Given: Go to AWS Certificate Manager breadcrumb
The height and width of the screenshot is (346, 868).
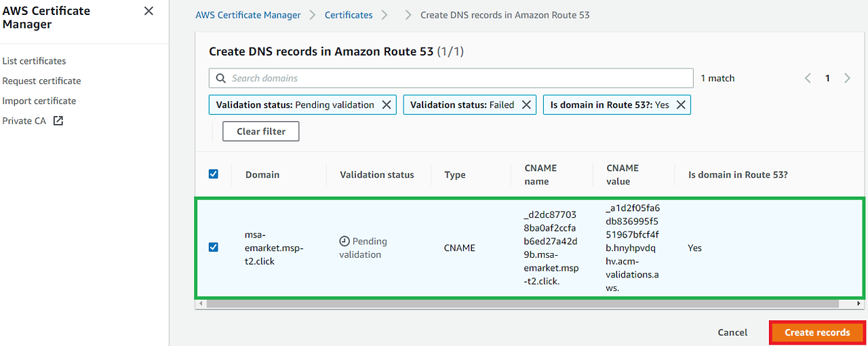Looking at the screenshot, I should coord(248,15).
